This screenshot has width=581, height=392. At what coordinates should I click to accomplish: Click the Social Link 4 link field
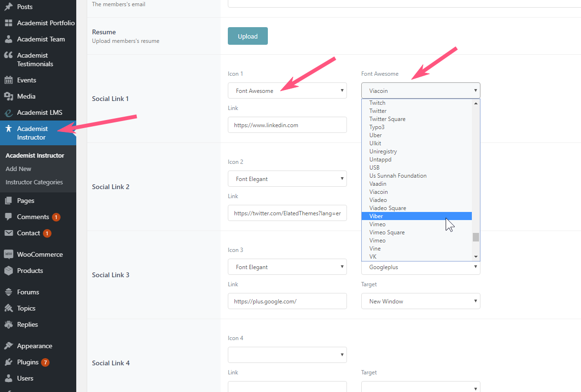[287, 387]
